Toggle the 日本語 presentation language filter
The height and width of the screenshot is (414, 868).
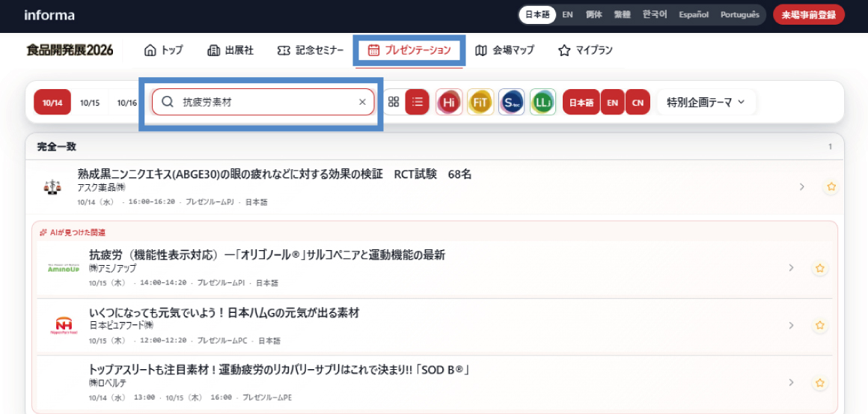pyautogui.click(x=581, y=103)
